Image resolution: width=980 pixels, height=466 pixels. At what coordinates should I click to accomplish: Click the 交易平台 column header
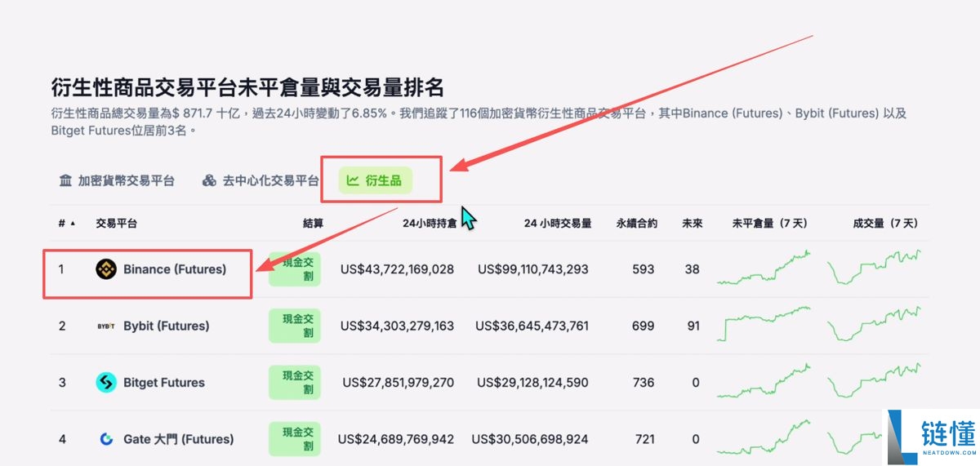(x=116, y=223)
